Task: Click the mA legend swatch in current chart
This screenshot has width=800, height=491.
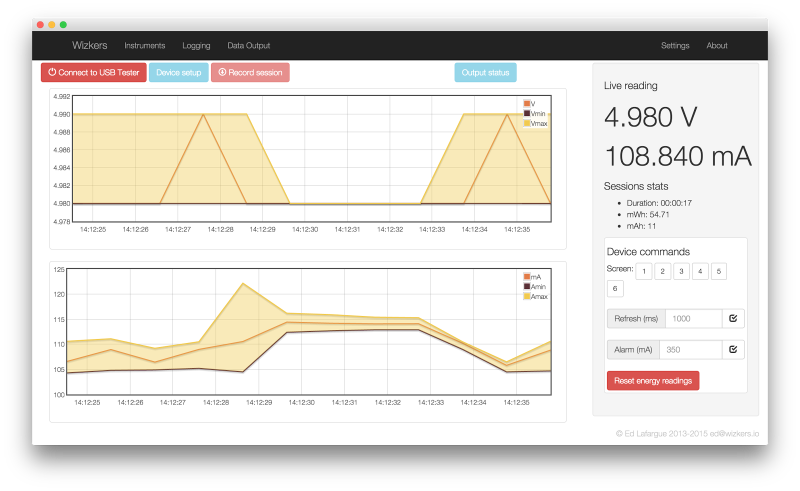Action: (x=527, y=277)
